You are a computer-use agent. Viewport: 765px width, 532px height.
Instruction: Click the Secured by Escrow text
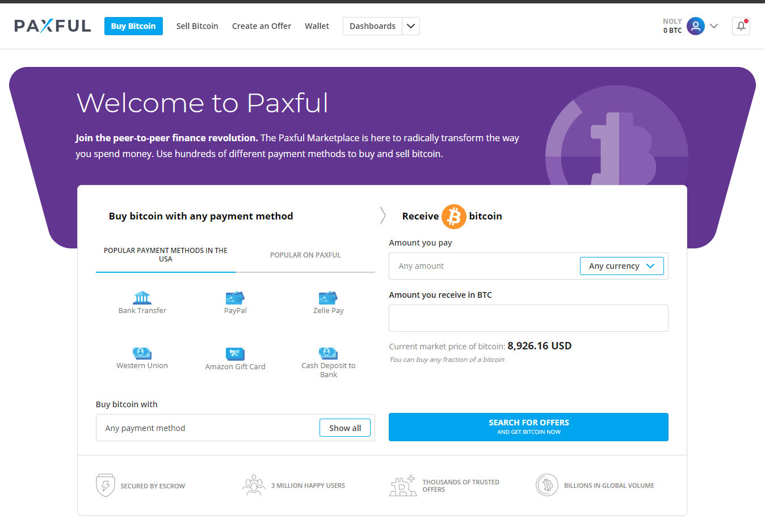tap(153, 486)
